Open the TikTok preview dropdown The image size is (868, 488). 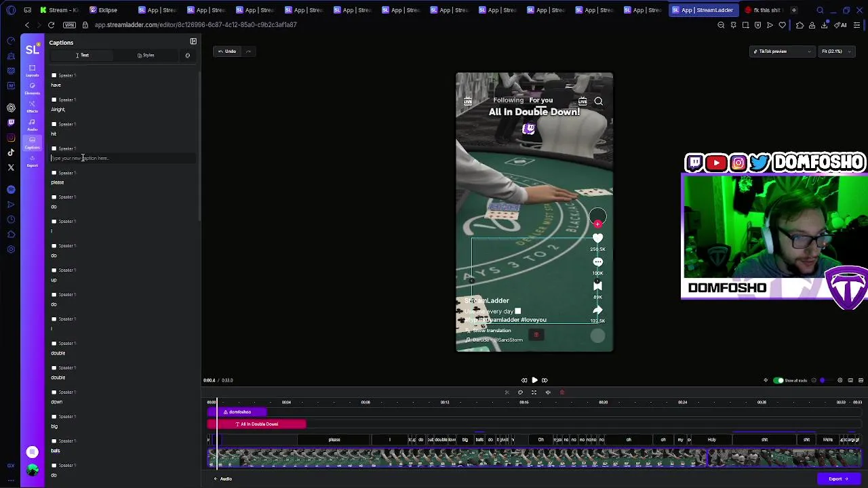click(x=781, y=52)
